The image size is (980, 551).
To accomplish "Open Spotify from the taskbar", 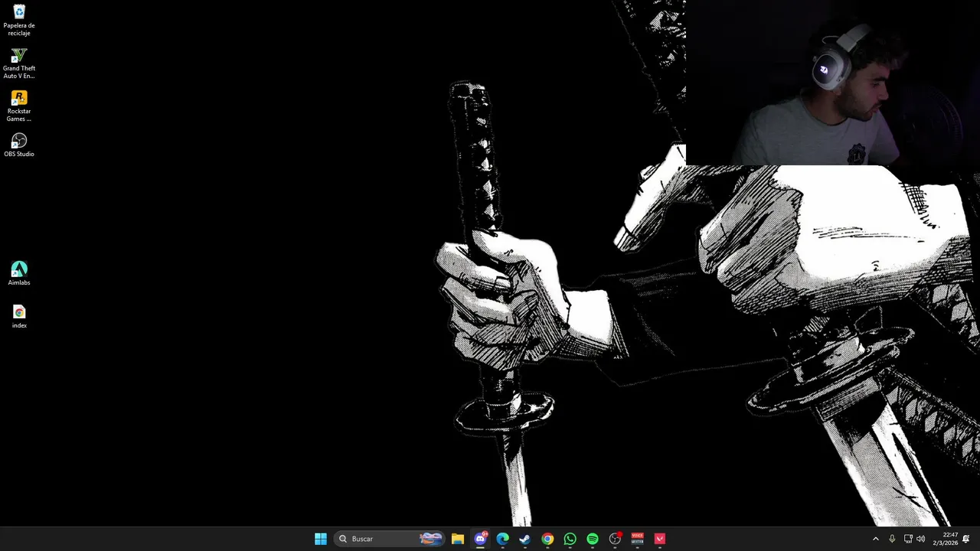I will point(593,539).
